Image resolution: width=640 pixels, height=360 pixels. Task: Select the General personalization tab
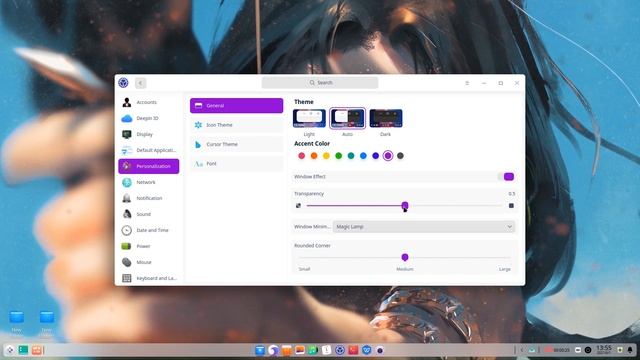click(x=236, y=106)
